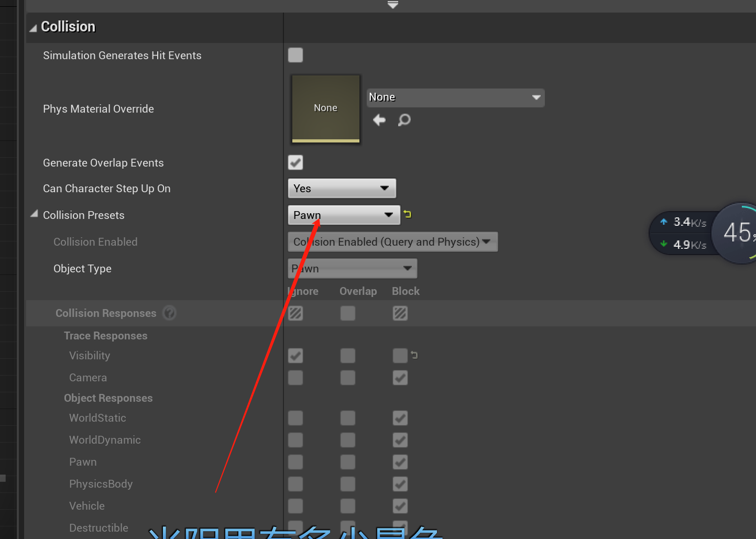This screenshot has width=756, height=539.
Task: Open the Phys Material None dropdown
Action: [x=455, y=97]
